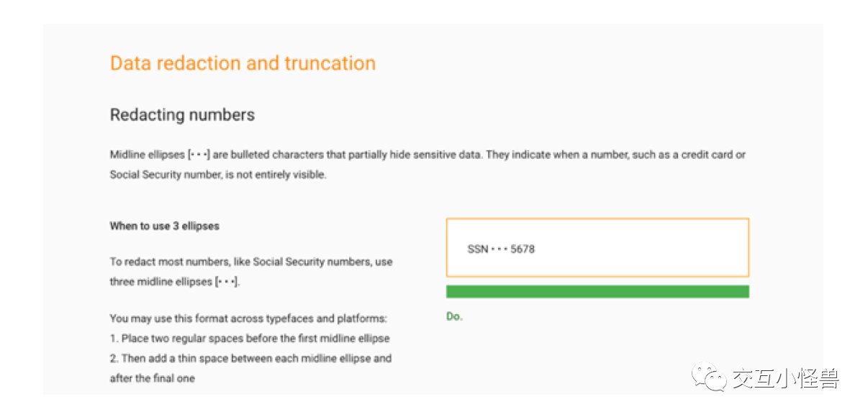
Task: Click the three midline dots in the SSN example
Action: (499, 249)
